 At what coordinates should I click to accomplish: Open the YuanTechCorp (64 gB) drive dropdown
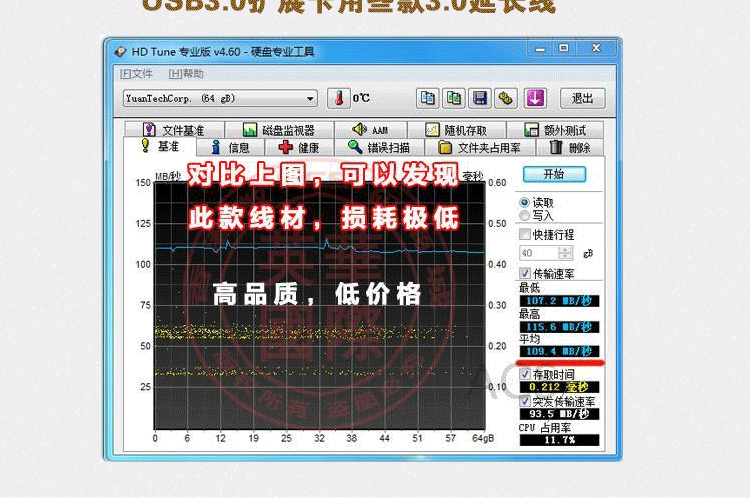(220, 99)
